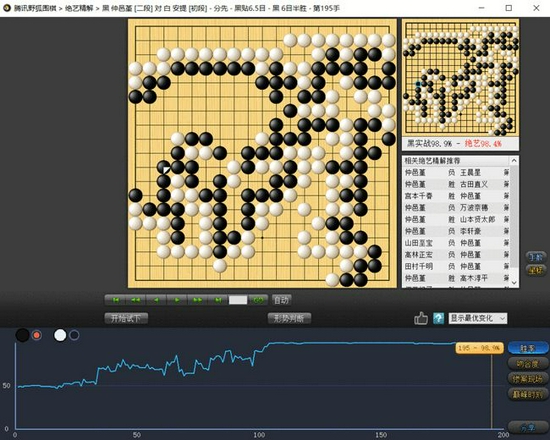Click the green GO jump button

(258, 300)
